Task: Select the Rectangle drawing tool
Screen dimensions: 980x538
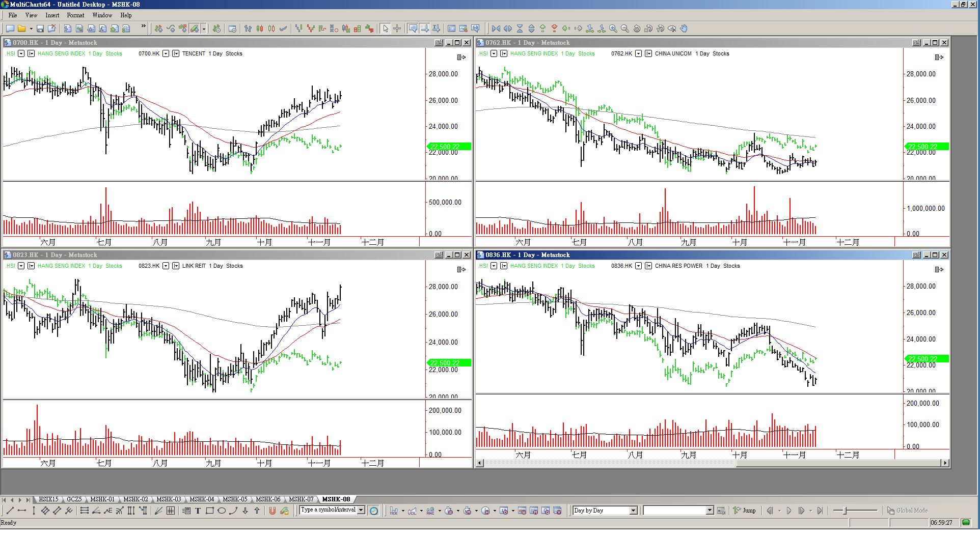Action: 209,511
